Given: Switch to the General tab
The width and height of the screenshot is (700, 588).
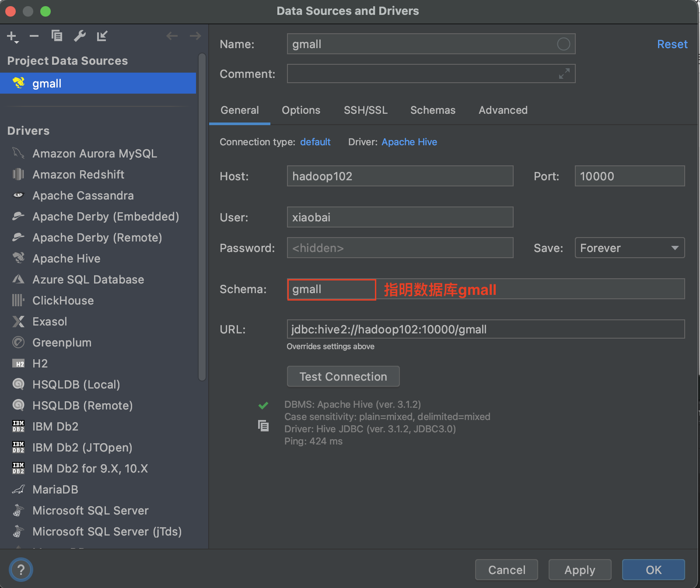Looking at the screenshot, I should [240, 110].
